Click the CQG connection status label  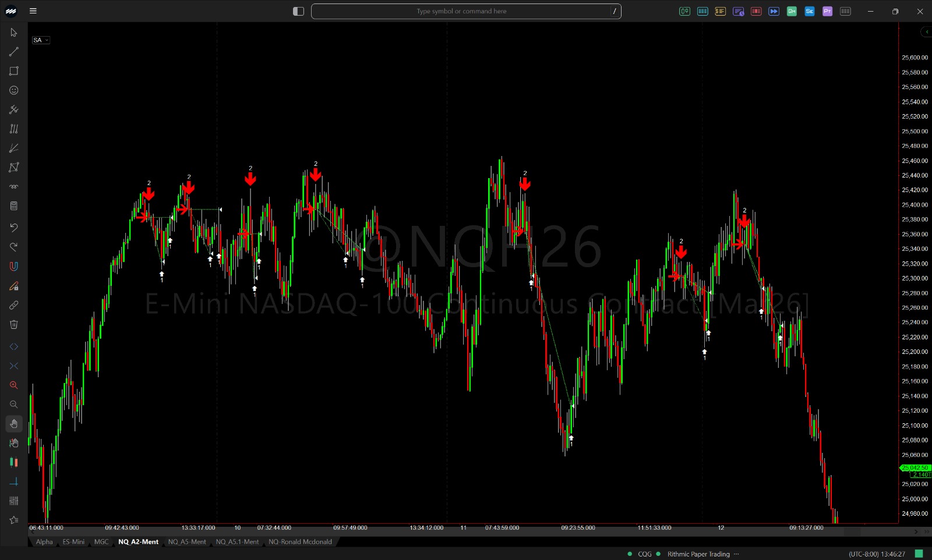click(644, 554)
